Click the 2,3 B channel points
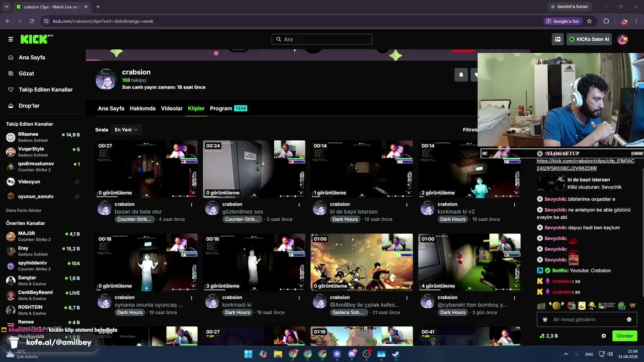This screenshot has width=644, height=362. point(548,336)
